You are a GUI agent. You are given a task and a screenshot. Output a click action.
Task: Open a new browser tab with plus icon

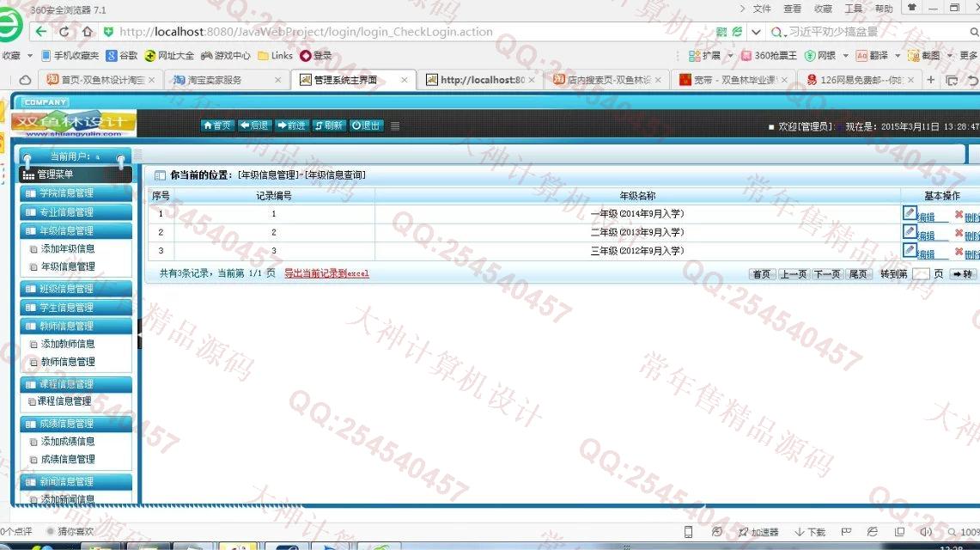point(931,79)
